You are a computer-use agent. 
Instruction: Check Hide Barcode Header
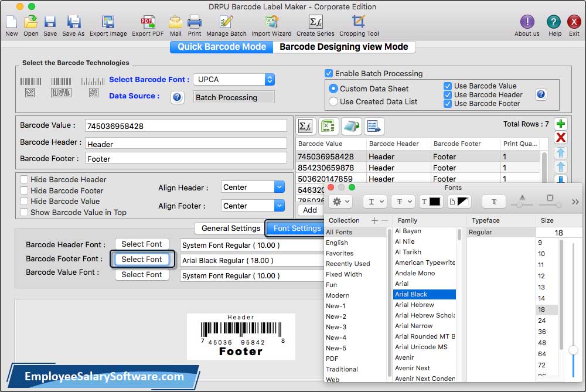coord(24,179)
